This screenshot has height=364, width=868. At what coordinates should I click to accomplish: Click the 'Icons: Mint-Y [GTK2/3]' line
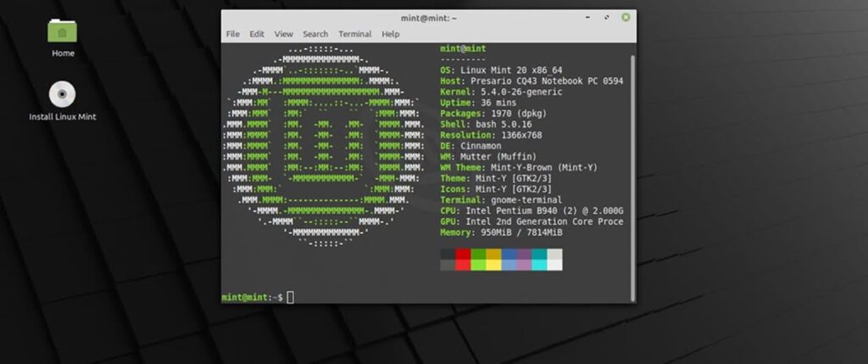pyautogui.click(x=496, y=189)
